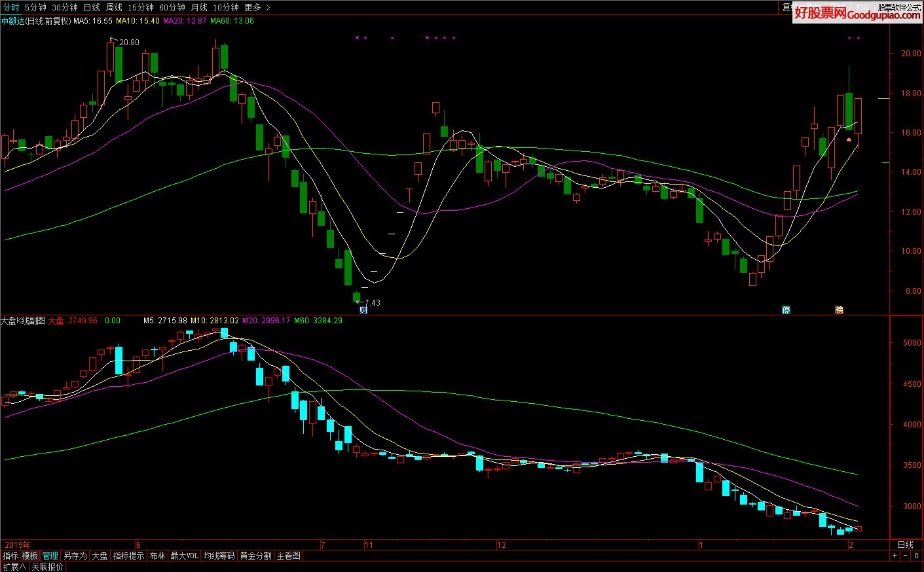Click the 停 suspension marker icon
Viewport: 924px width, 572px height.
pyautogui.click(x=786, y=310)
